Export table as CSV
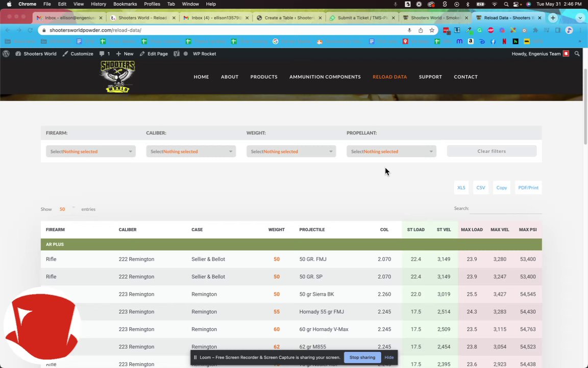588x368 pixels. coord(480,188)
